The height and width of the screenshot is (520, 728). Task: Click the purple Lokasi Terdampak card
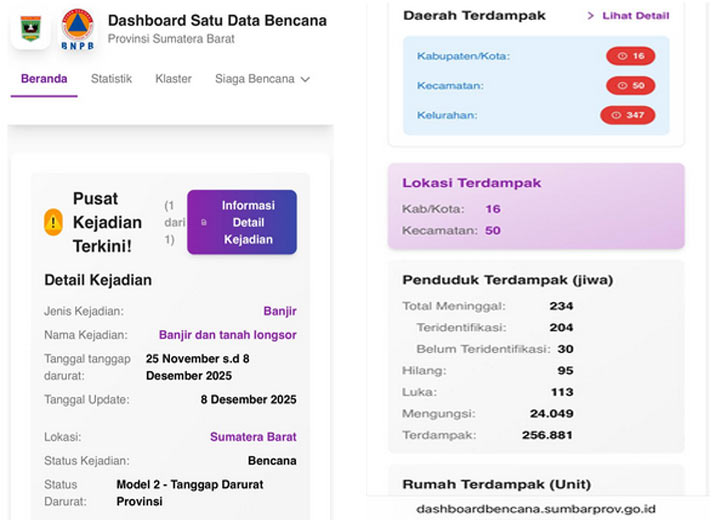(536, 206)
